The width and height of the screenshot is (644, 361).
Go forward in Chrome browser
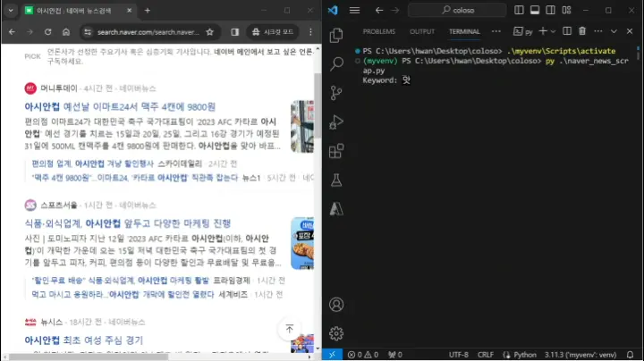point(30,32)
